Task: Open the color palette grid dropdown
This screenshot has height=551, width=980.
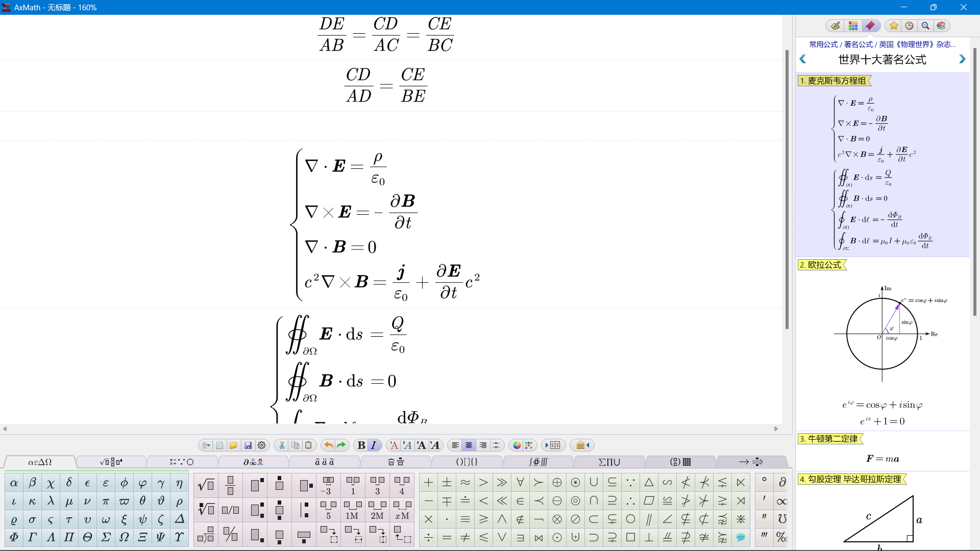Action: click(529, 445)
